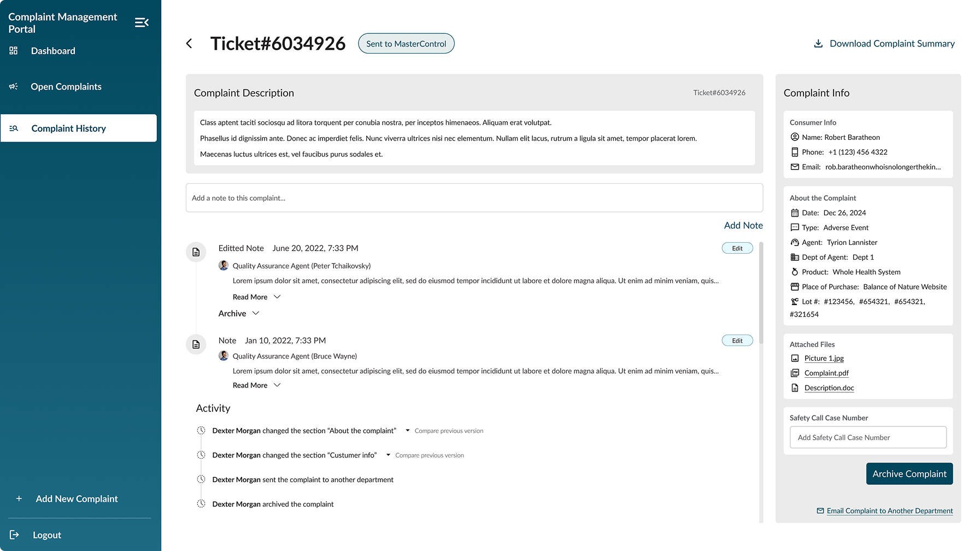Expand the Archive section chevron
This screenshot has height=551, width=980.
pos(256,313)
